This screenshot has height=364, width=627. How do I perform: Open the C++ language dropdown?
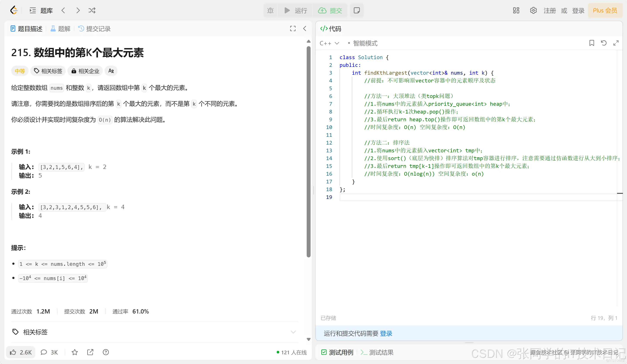coord(329,43)
